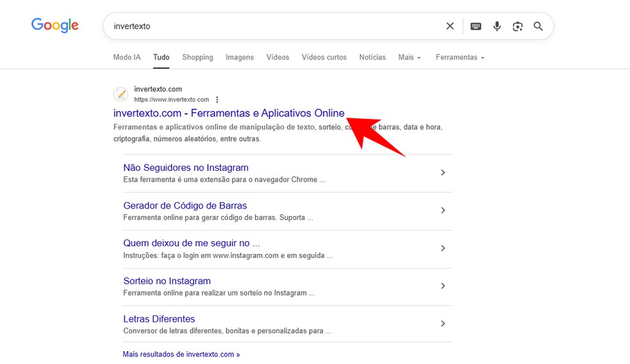Open Não Seguidores no Instagram link
Image resolution: width=630 pixels, height=364 pixels.
click(x=186, y=168)
